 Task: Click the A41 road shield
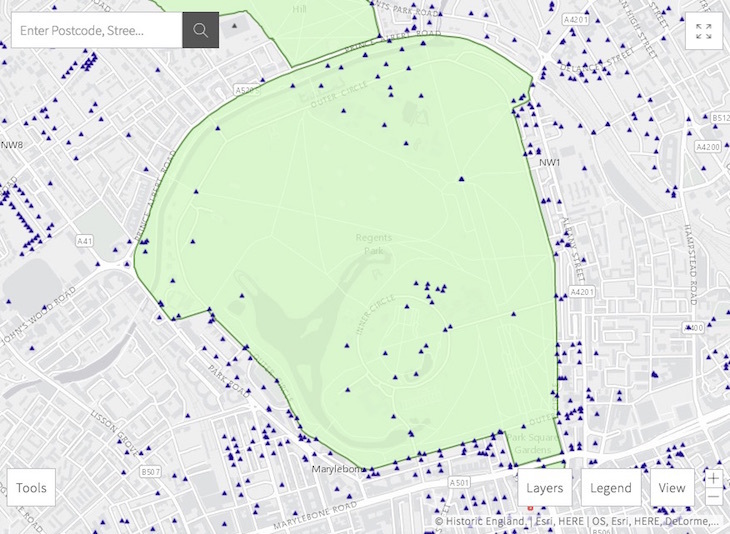pos(86,240)
